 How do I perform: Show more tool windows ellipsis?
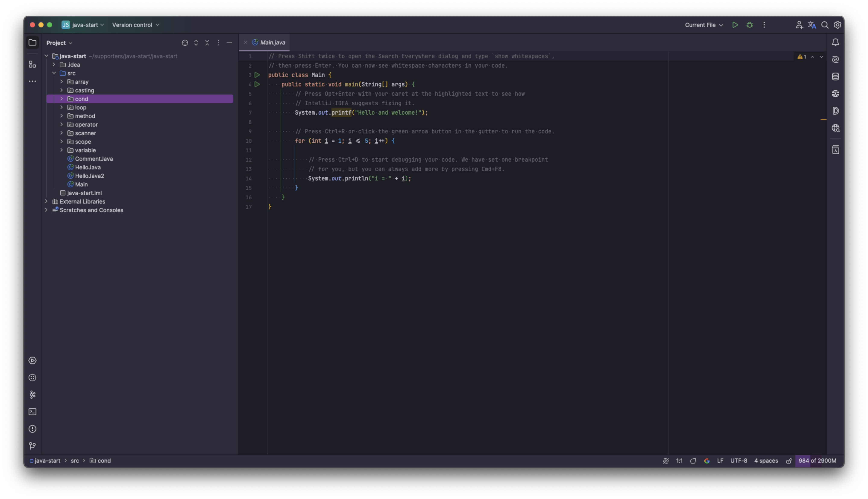pyautogui.click(x=32, y=81)
